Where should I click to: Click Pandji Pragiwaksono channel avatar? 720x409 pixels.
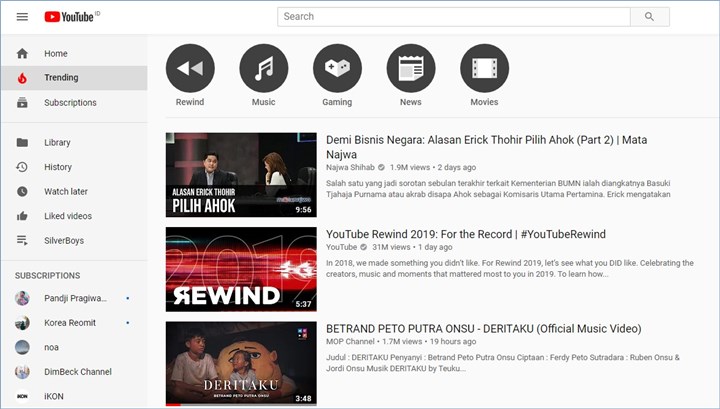click(22, 298)
